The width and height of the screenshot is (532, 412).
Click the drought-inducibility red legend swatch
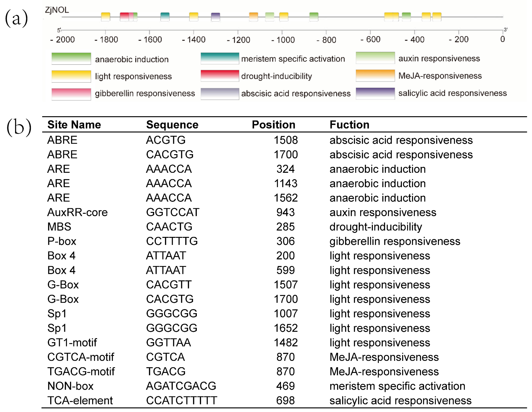click(220, 76)
